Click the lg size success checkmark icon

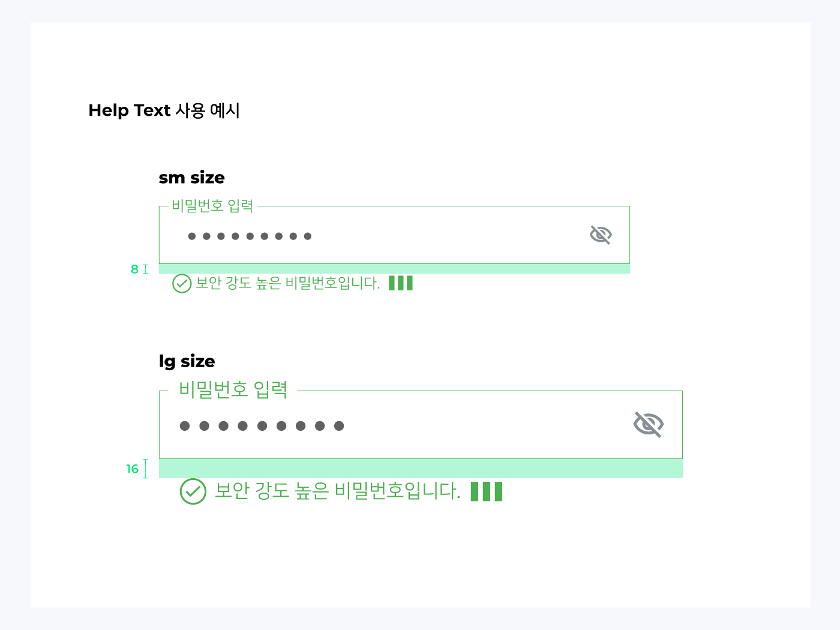(193, 491)
